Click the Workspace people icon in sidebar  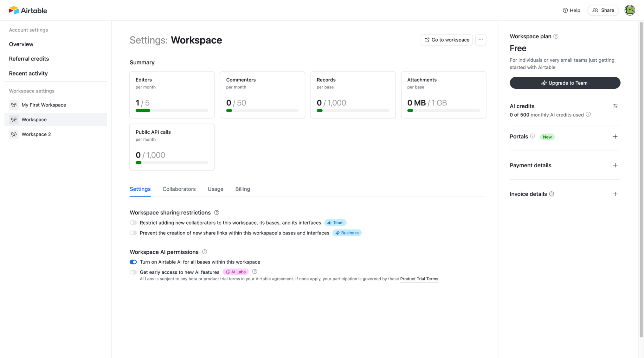tap(14, 120)
